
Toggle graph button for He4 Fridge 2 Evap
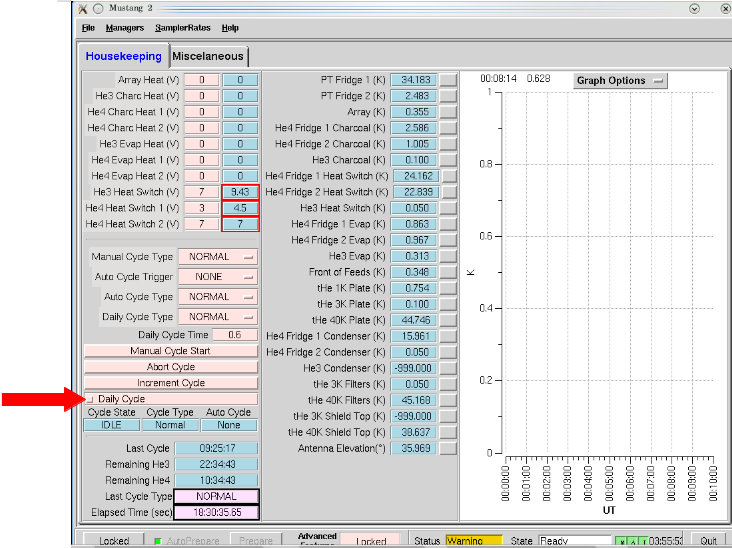448,240
